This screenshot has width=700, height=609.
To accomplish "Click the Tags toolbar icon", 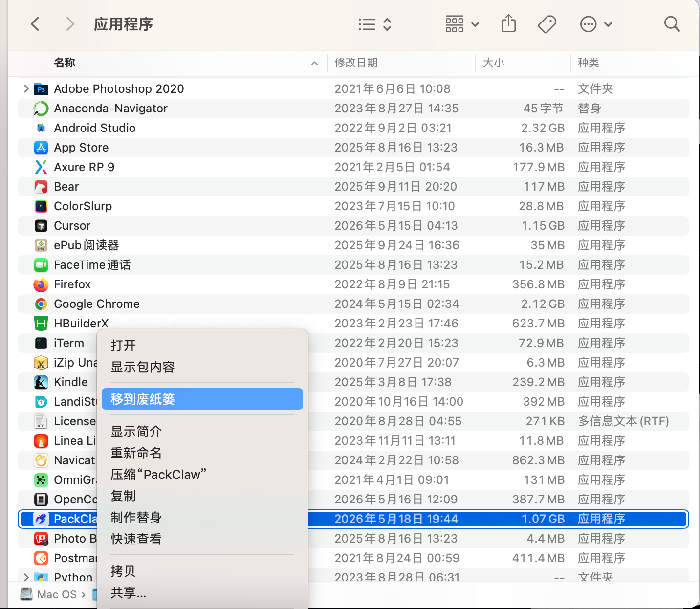I will [547, 24].
